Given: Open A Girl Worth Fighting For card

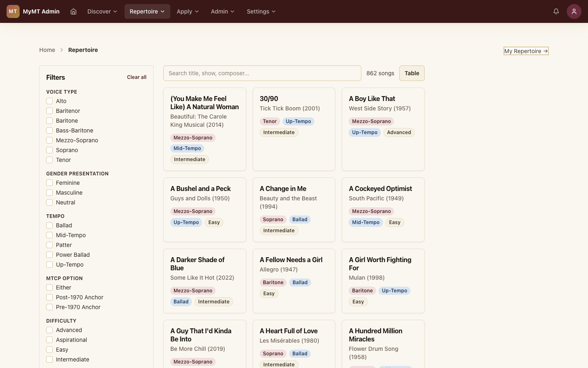Looking at the screenshot, I should coord(383,281).
